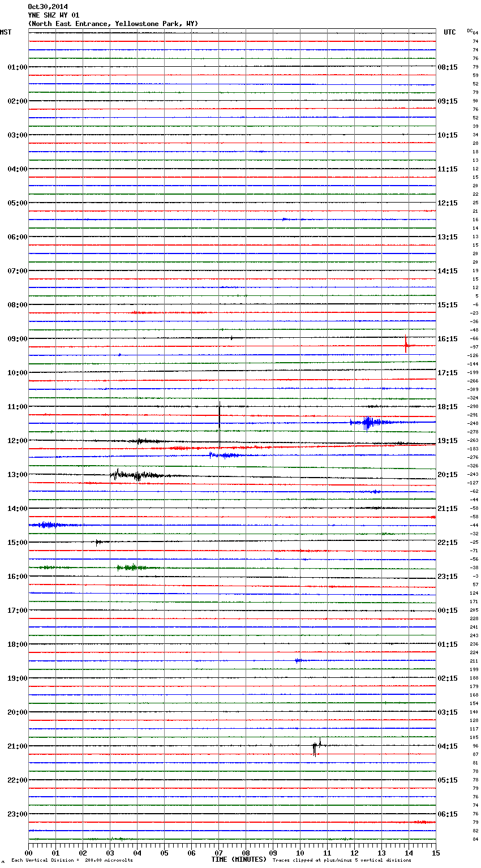Click the location text '(North East Entrance, Yellowstone Park, WY)'
The height and width of the screenshot is (868, 481).
click(113, 24)
